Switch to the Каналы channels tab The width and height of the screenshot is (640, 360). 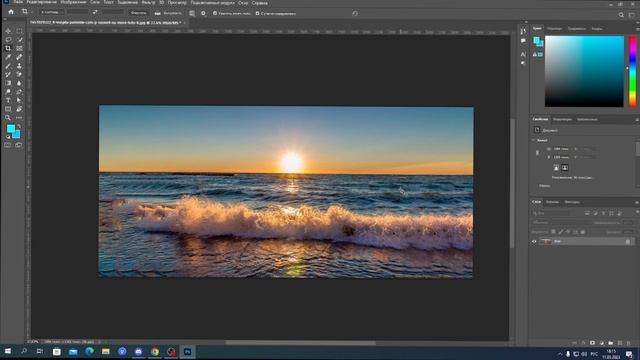(x=552, y=202)
